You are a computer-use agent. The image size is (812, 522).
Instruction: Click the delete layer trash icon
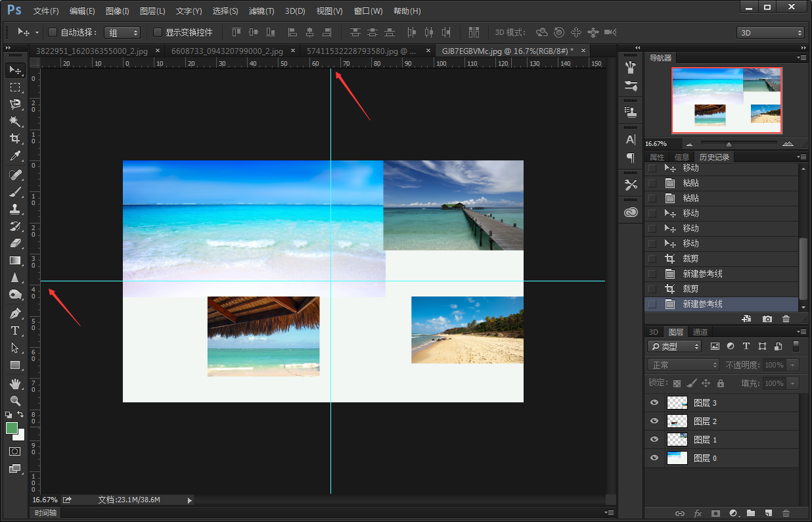[786, 513]
